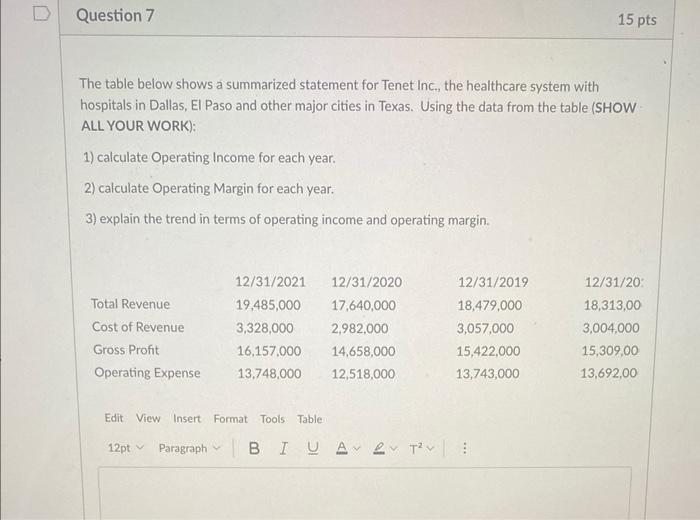This screenshot has height=520, width=700.
Task: Underline text with the U button
Action: point(313,448)
